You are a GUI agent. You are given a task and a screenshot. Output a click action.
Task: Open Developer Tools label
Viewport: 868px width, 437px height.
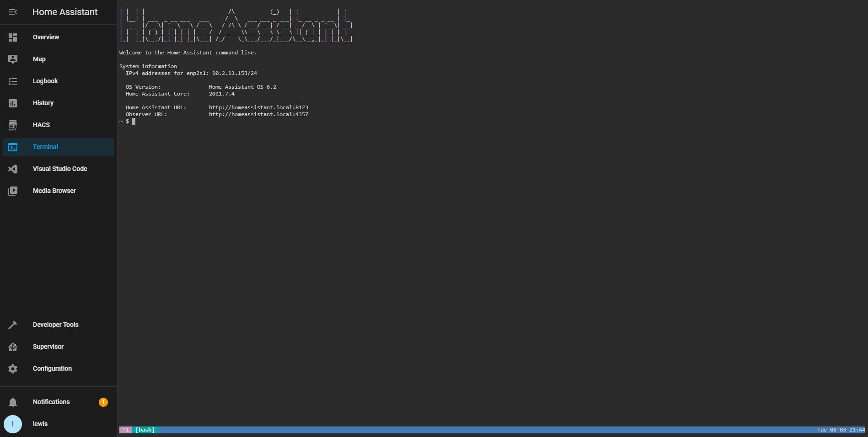(x=56, y=325)
